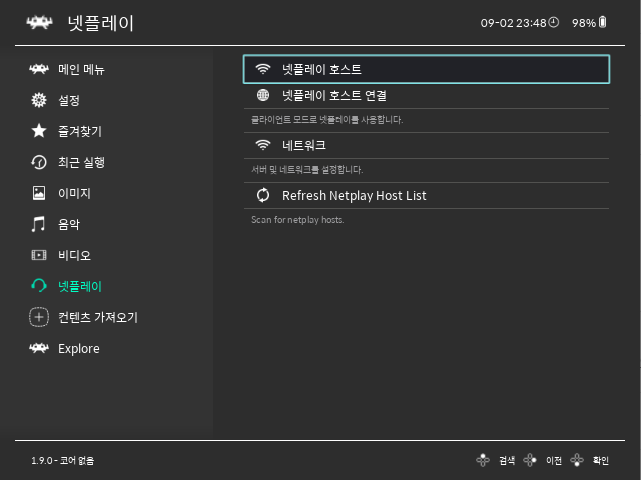The image size is (641, 480).
Task: Click the 98% battery percentage
Action: coord(584,23)
